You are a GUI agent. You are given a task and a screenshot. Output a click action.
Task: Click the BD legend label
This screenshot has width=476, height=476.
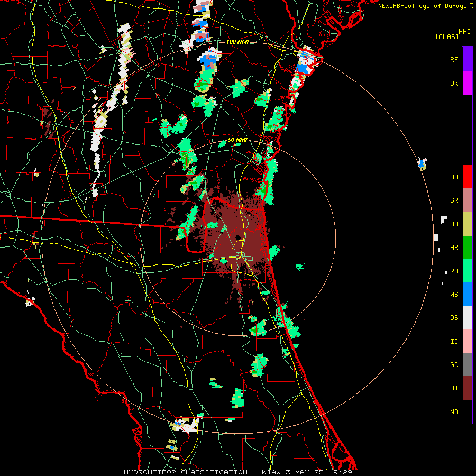pyautogui.click(x=454, y=224)
